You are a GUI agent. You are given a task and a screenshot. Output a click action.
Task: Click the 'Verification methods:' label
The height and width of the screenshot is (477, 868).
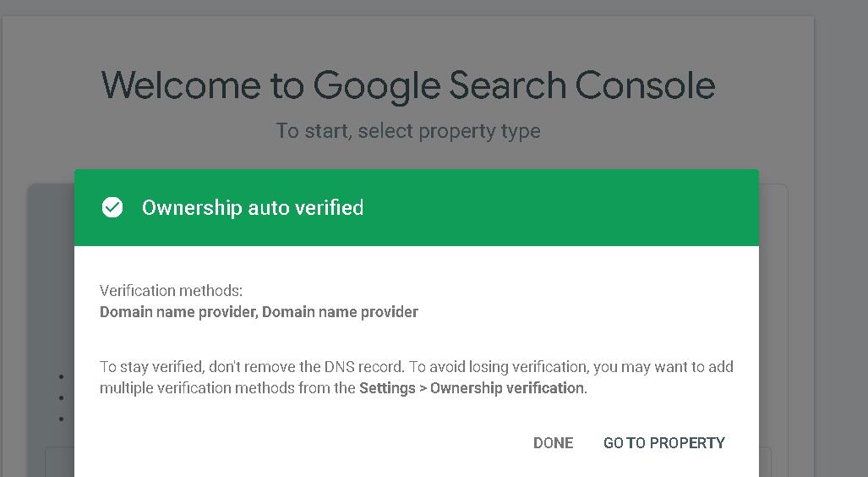(171, 291)
